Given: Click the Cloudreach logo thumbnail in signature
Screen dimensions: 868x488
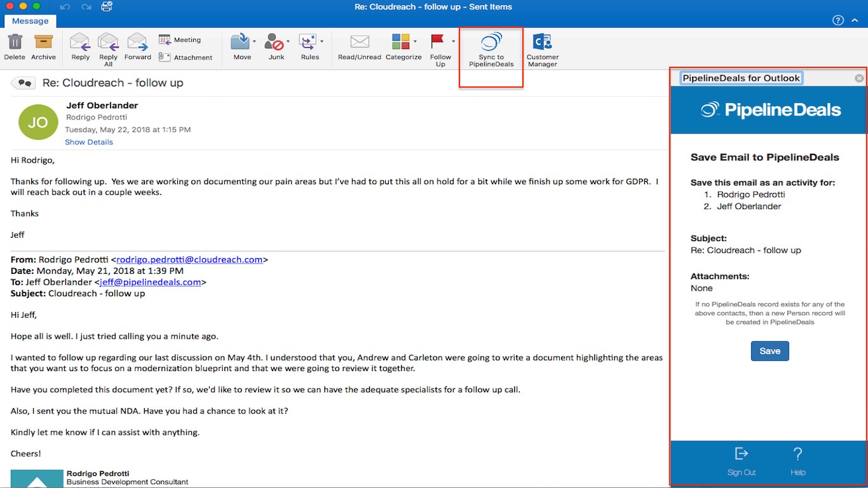Looking at the screenshot, I should pos(37,478).
